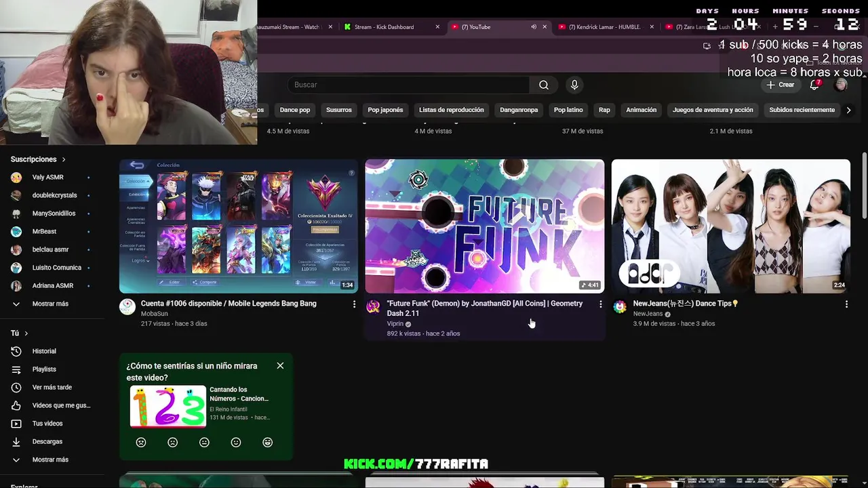
Task: Dismiss the child survey card
Action: coord(280,366)
